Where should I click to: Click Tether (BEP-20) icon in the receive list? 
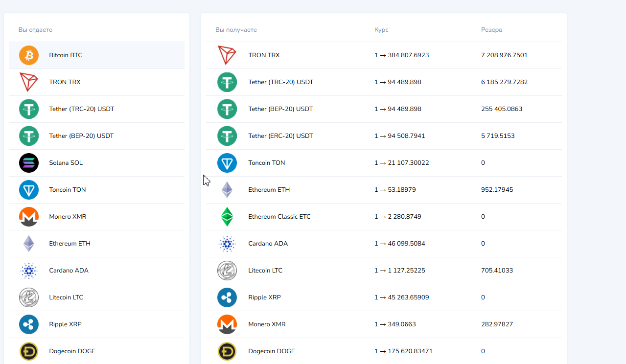[227, 109]
